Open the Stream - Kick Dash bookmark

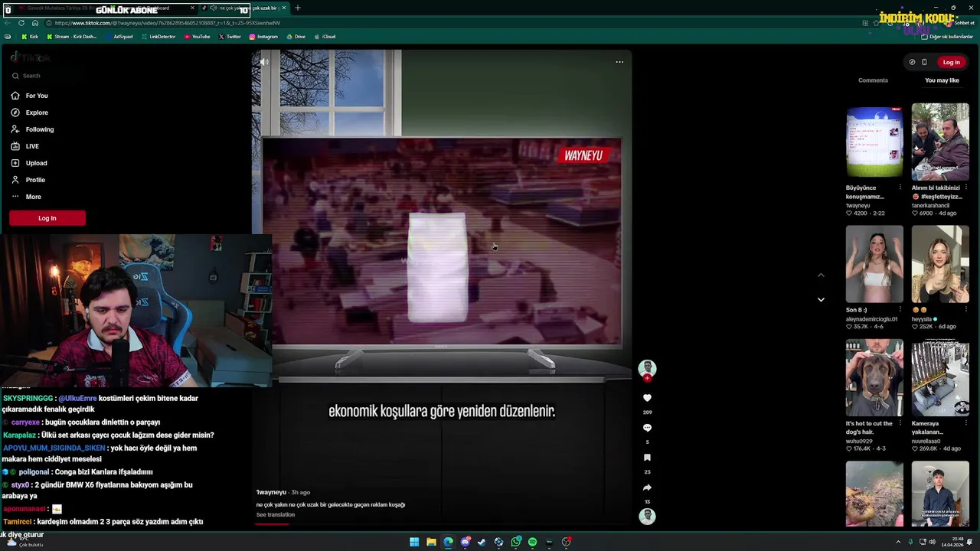coord(72,37)
